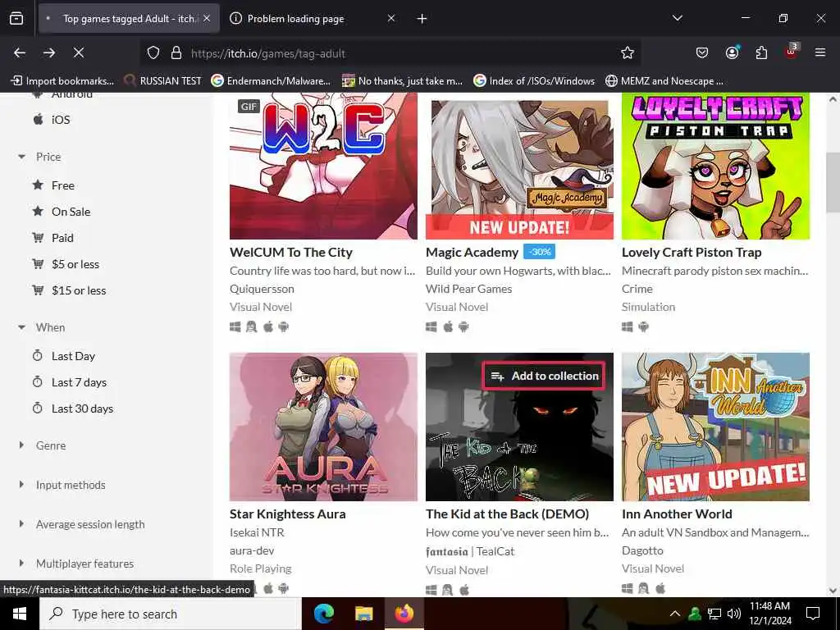This screenshot has height=630, width=840.
Task: Open Star Knightess Aura thumbnail
Action: (x=323, y=427)
